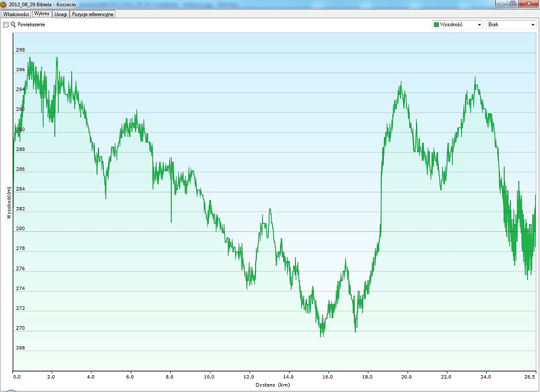Viewport: 540px width, 392px height.
Task: Click the magnifier icon beside Powiększenie
Action: click(x=13, y=25)
